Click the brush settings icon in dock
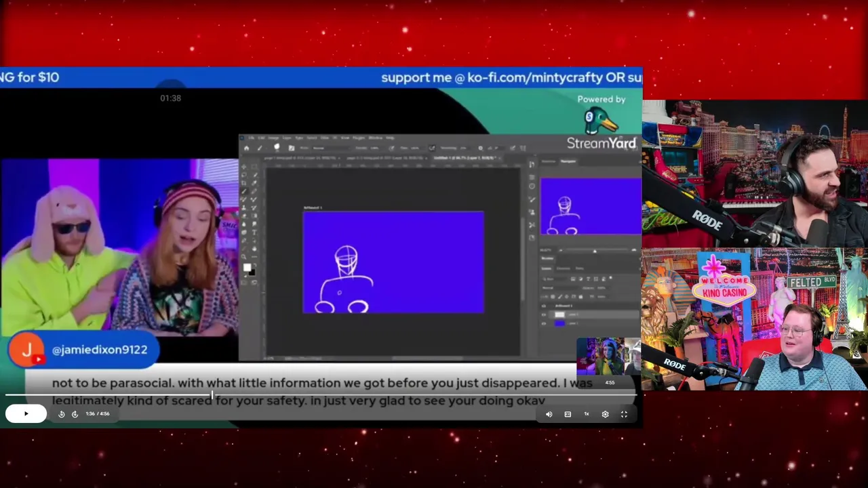The image size is (868, 488). [532, 199]
